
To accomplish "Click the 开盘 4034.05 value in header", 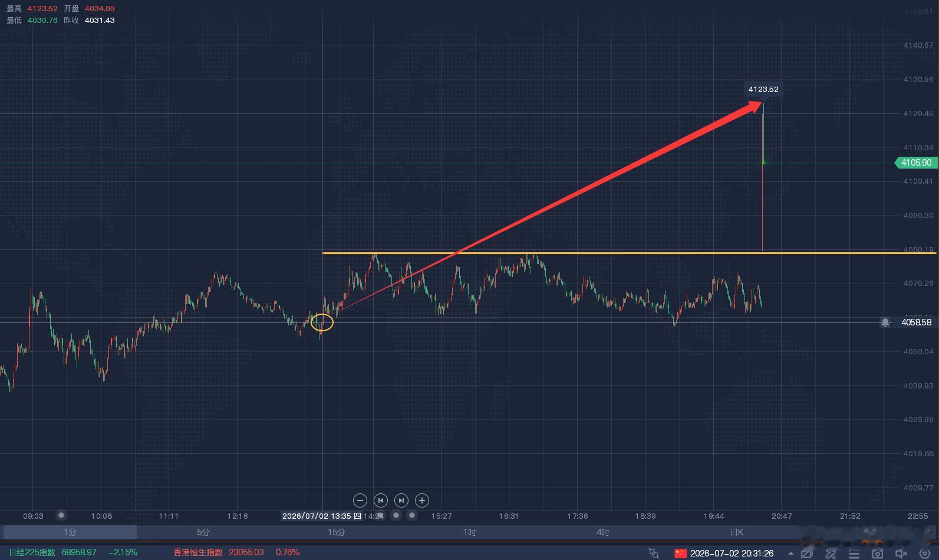I will coord(100,9).
